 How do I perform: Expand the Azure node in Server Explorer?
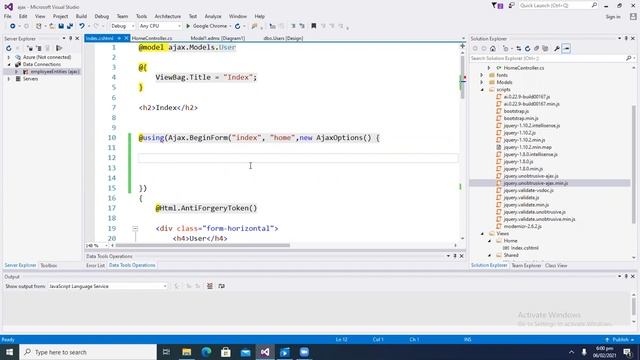pos(9,58)
